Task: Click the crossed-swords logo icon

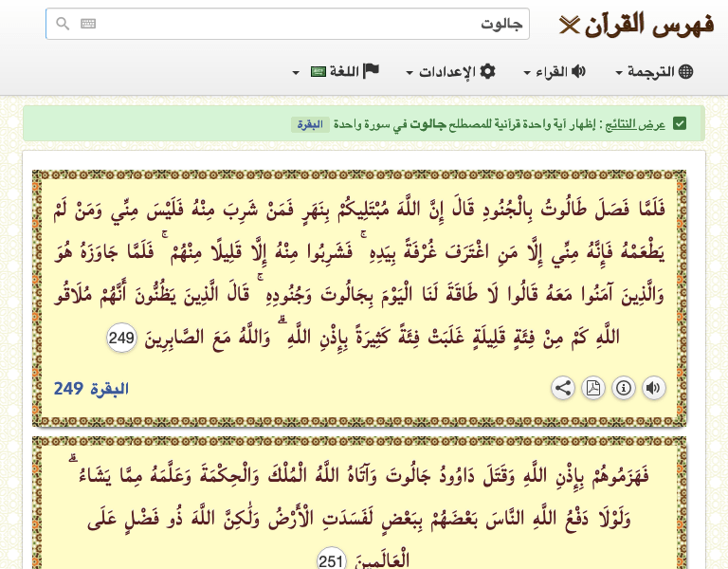Action: 569,25
